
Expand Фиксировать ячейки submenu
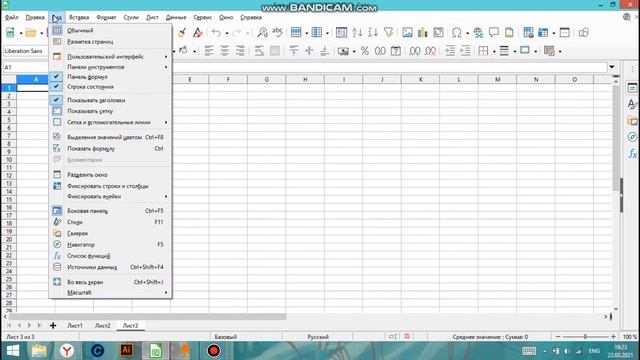click(x=110, y=197)
